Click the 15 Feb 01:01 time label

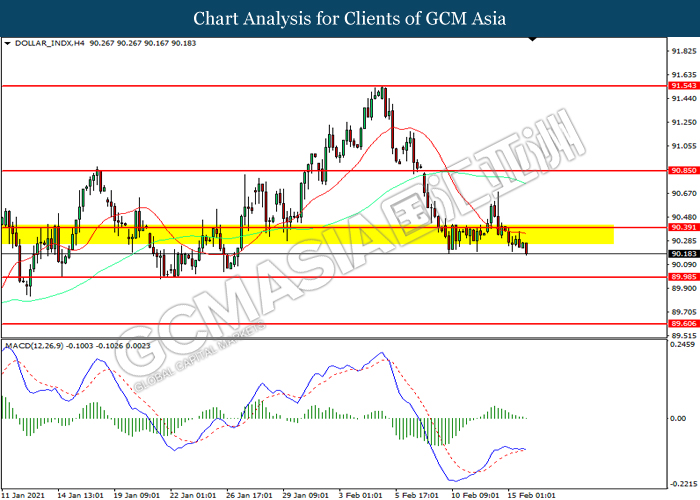[532, 496]
